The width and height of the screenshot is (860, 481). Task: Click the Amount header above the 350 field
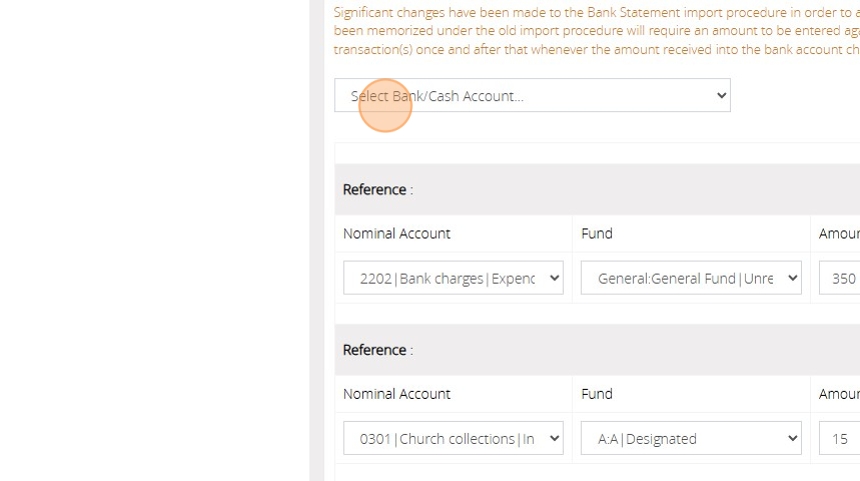pyautogui.click(x=840, y=234)
